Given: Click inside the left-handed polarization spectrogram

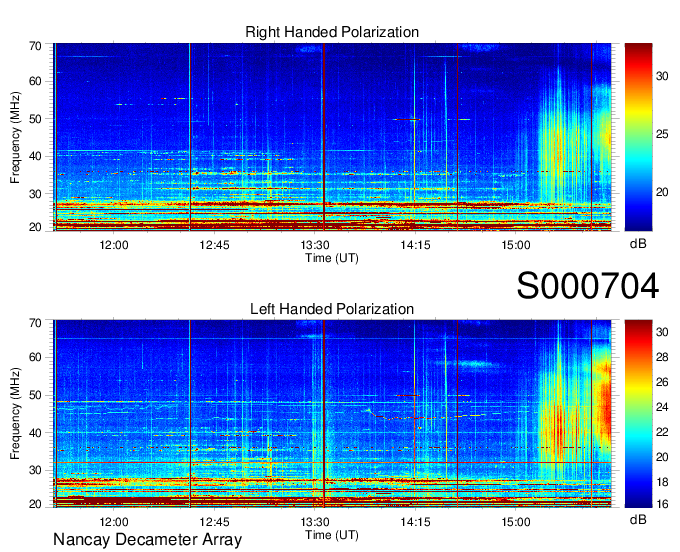Looking at the screenshot, I should 332,413.
